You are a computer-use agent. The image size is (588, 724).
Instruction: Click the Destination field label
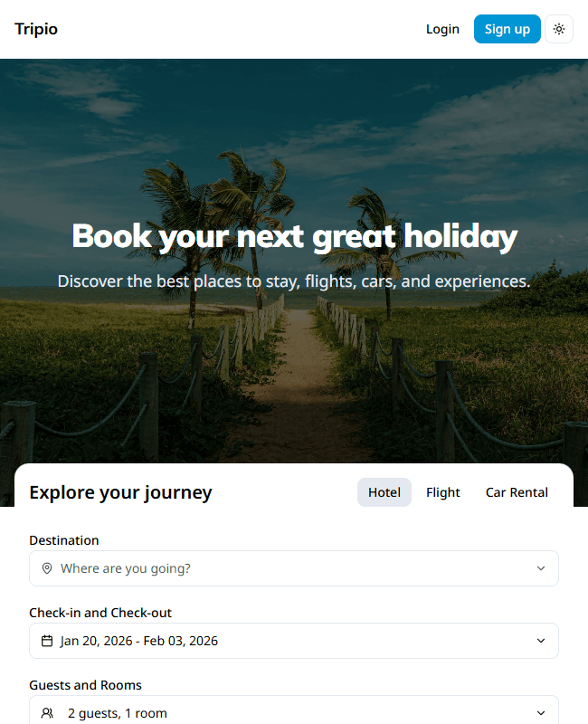(64, 540)
